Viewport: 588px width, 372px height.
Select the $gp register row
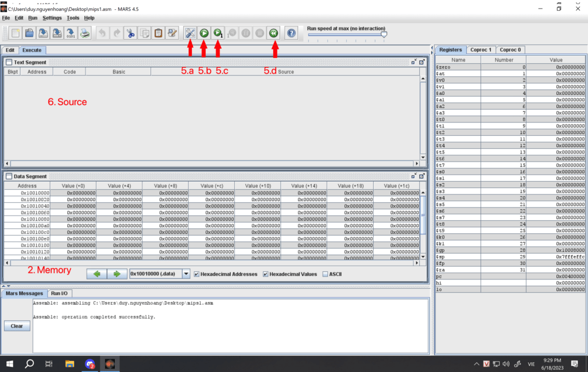pyautogui.click(x=510, y=250)
